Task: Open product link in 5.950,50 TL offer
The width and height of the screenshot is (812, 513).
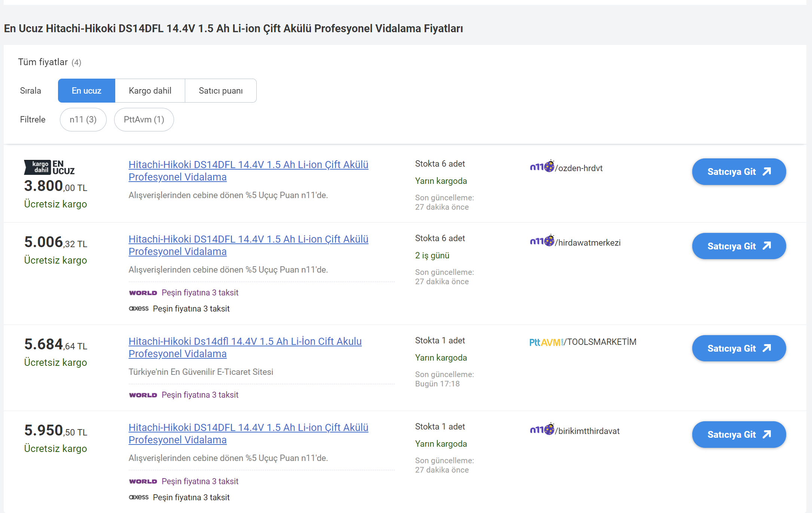Action: click(x=248, y=434)
